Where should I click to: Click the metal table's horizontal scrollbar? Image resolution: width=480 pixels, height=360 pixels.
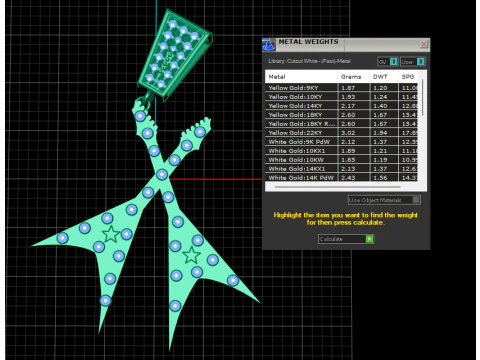pos(338,187)
